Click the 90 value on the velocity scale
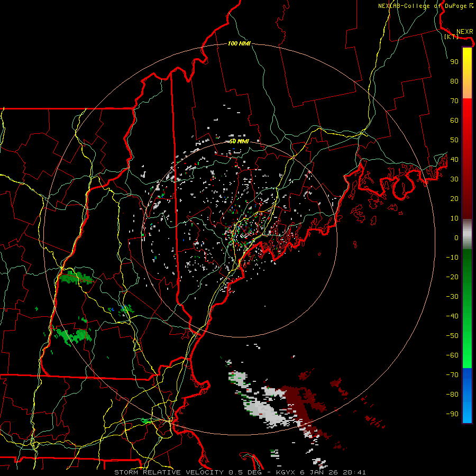Image resolution: width=476 pixels, height=476 pixels. coord(454,62)
